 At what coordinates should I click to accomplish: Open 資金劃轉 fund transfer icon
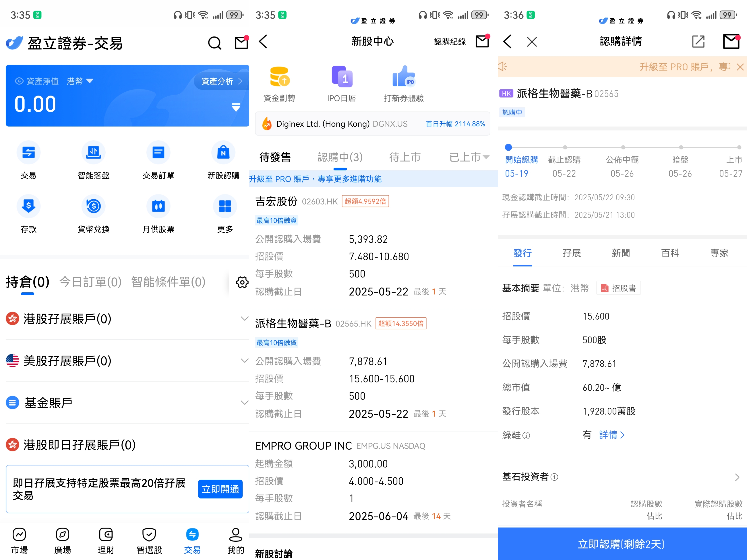(279, 77)
